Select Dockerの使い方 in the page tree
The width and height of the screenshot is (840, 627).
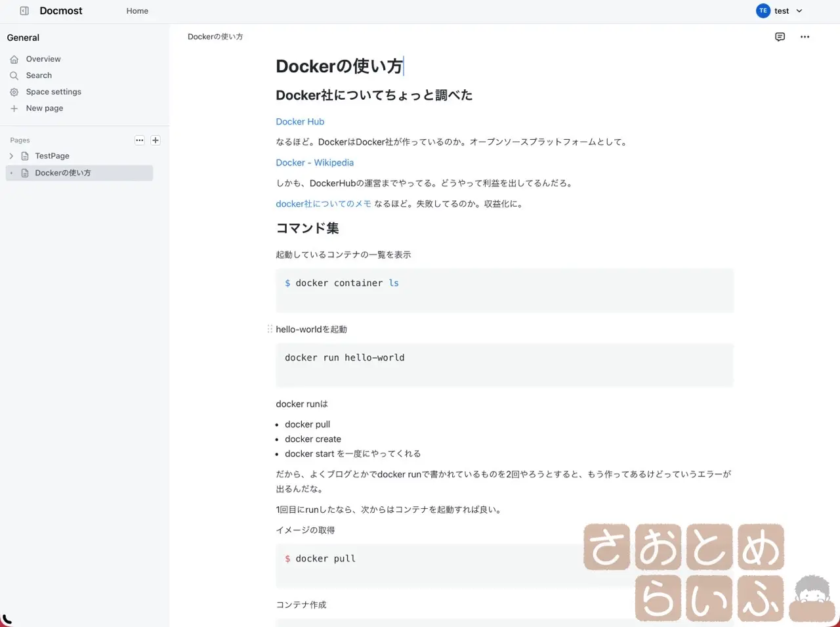tap(79, 173)
